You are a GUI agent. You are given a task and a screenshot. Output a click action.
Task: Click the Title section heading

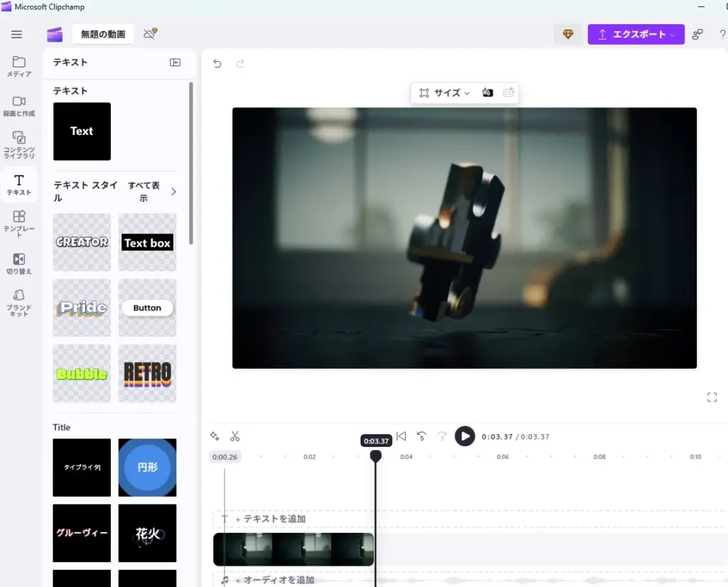coord(62,427)
